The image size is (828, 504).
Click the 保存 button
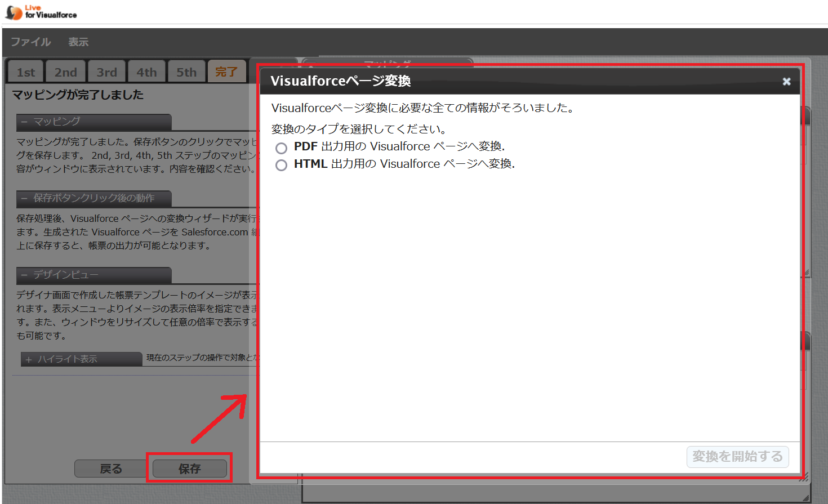(190, 469)
